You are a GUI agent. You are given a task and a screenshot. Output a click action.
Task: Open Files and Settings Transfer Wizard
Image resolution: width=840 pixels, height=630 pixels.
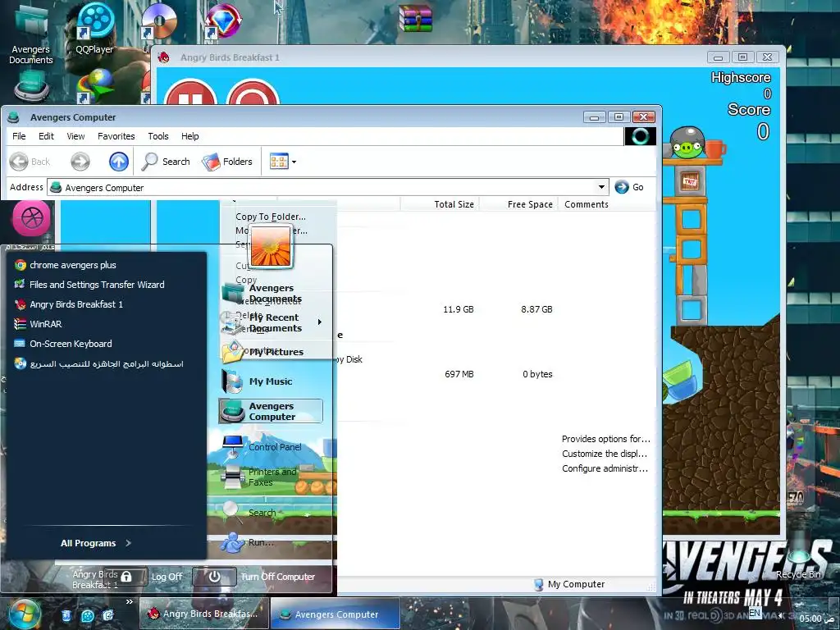coord(97,285)
